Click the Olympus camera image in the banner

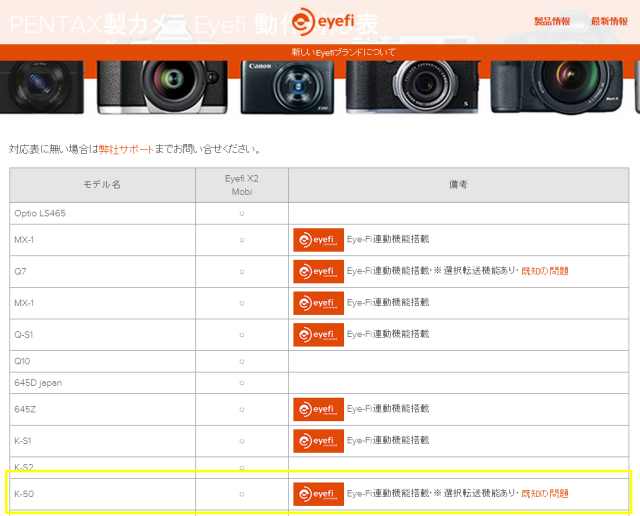click(162, 87)
